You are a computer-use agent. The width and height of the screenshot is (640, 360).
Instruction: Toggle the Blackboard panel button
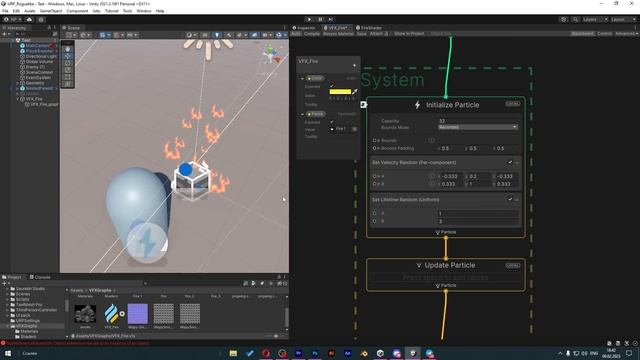click(x=582, y=33)
